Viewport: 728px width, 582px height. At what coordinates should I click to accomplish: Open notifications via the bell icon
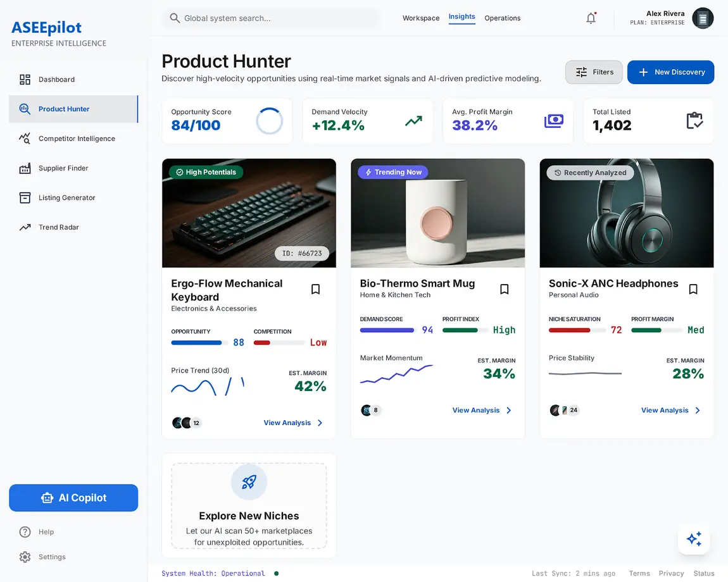pos(591,18)
